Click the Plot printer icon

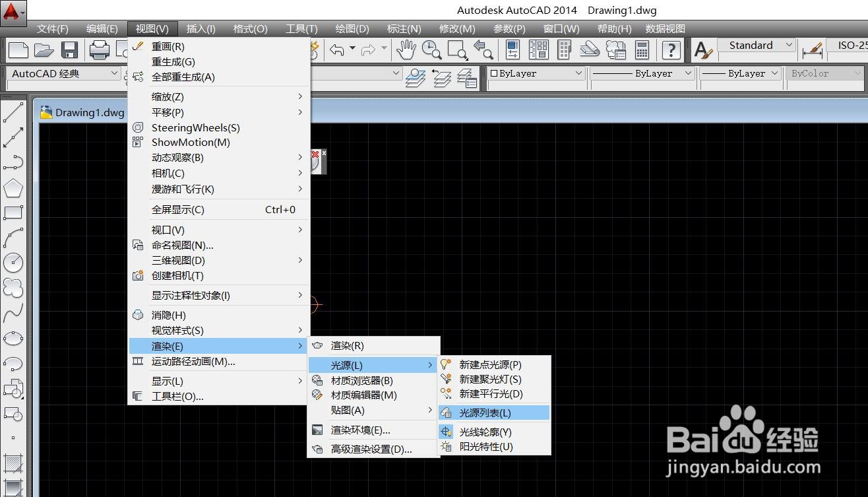100,50
